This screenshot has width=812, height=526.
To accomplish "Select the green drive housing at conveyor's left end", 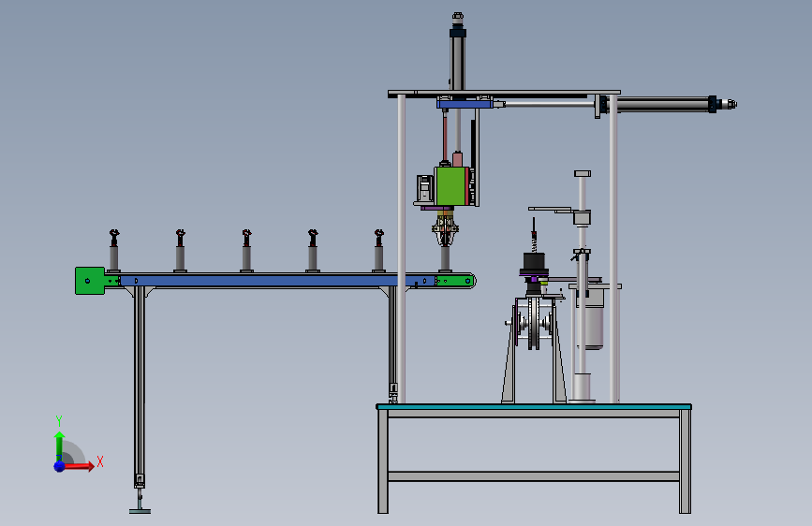I will (x=90, y=281).
